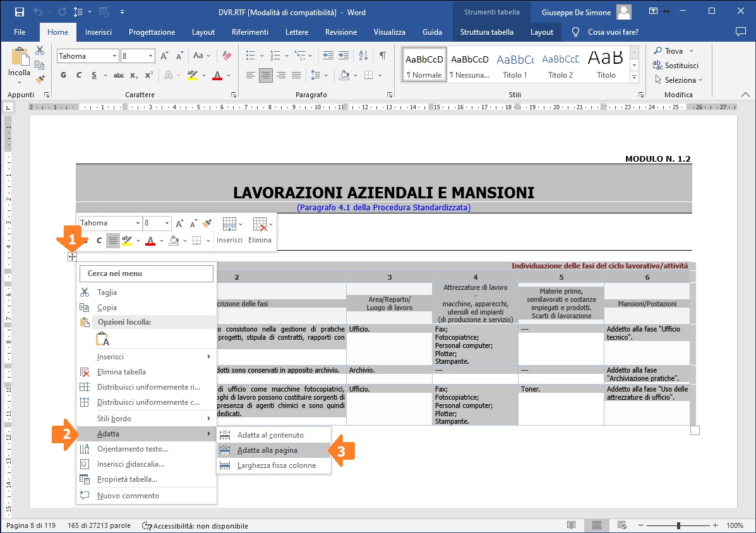Click the Cut scissors icon in ribbon
Viewport: 756px width, 533px height.
pos(40,51)
